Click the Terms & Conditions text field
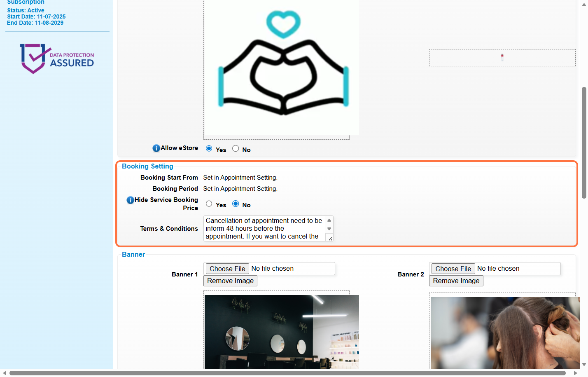Viewport: 588px width, 377px height. [264, 228]
